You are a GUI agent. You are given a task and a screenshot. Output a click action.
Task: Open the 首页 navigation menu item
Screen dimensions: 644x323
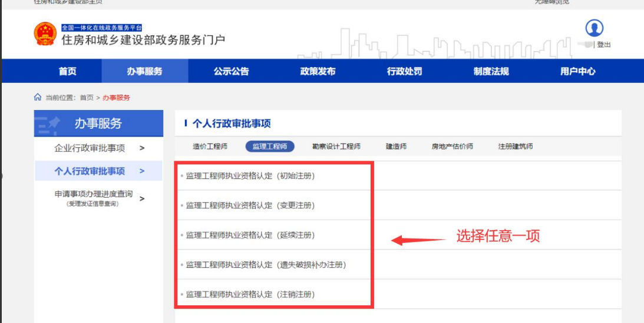[x=67, y=71]
